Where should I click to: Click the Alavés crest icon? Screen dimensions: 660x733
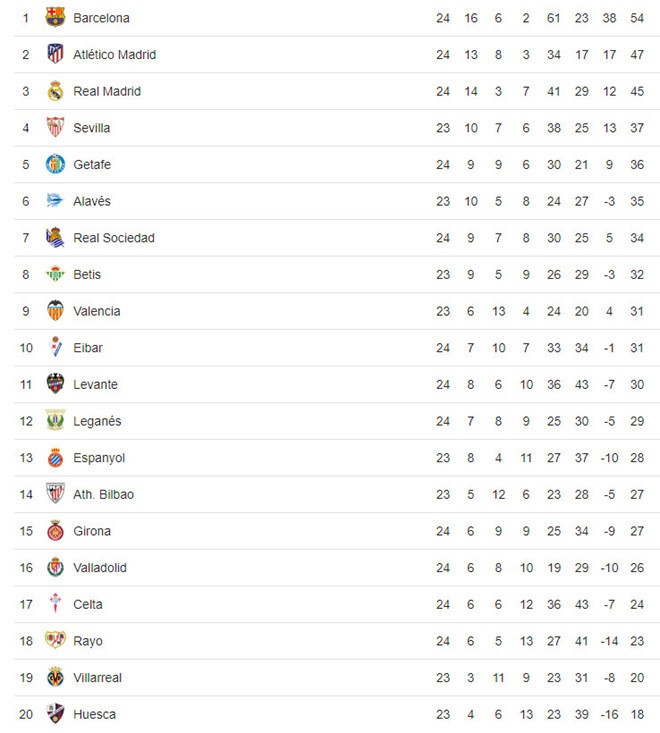(55, 201)
